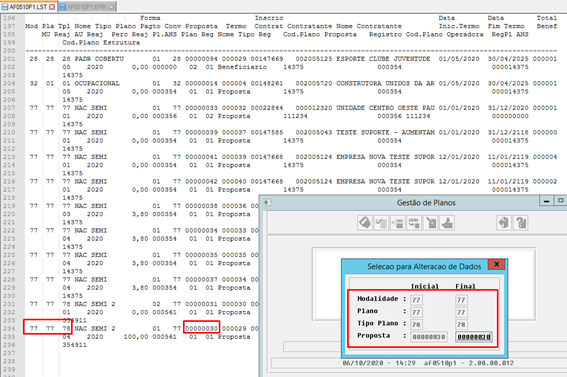Focus the Proposta Inicial field

[429, 337]
